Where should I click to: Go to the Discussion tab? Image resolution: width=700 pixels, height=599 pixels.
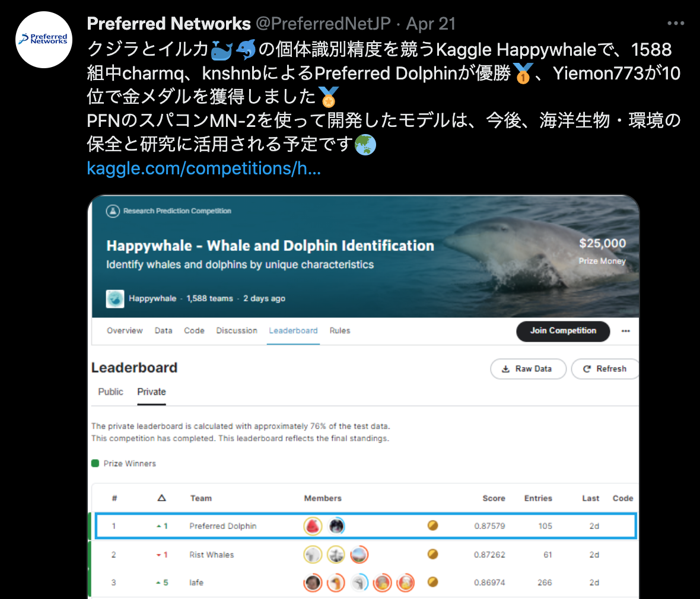(237, 330)
